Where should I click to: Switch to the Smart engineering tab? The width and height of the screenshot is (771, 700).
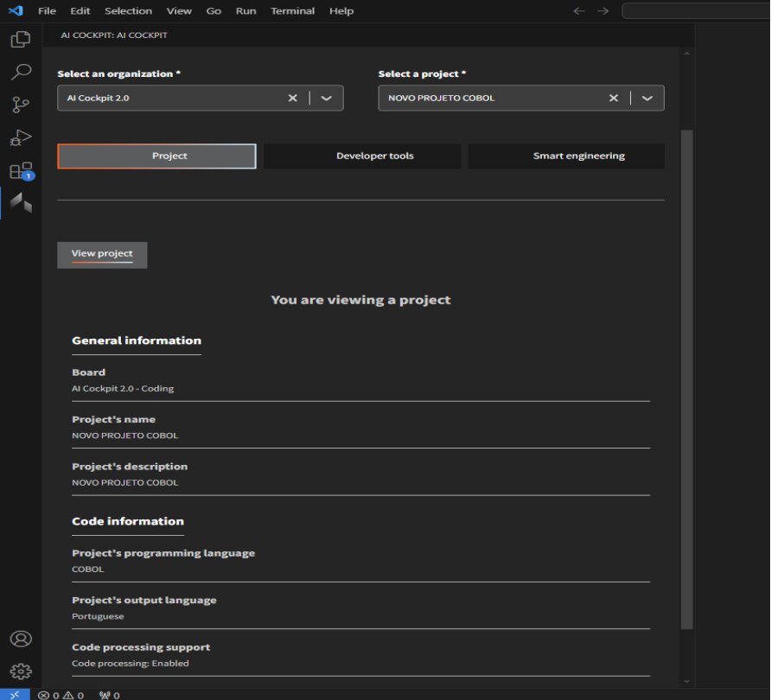[578, 156]
